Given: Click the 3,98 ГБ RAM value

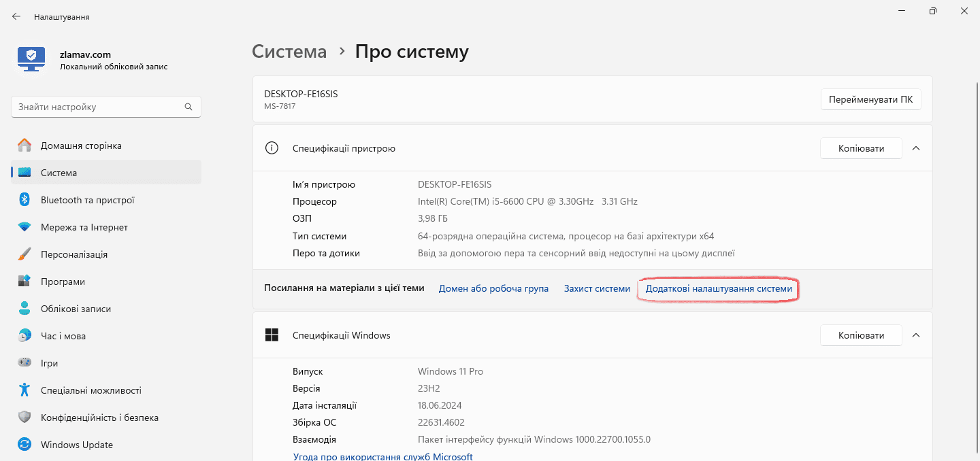Looking at the screenshot, I should [x=433, y=218].
